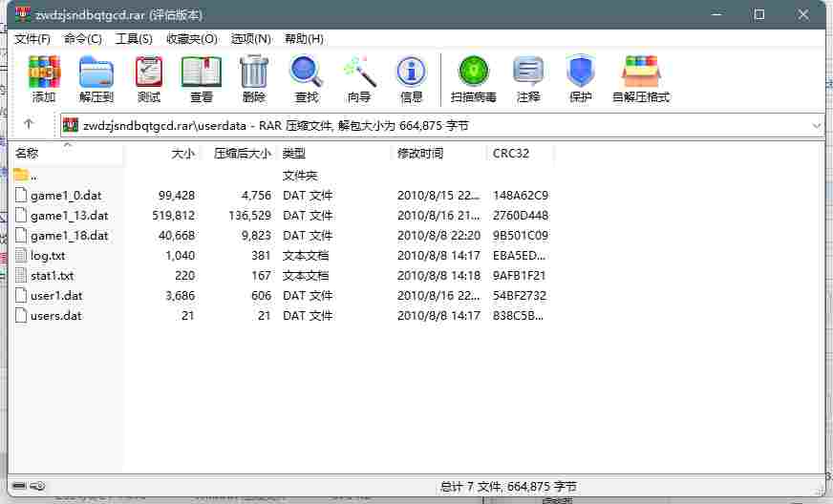
Task: Open the 命令(C) menu
Action: pos(83,39)
